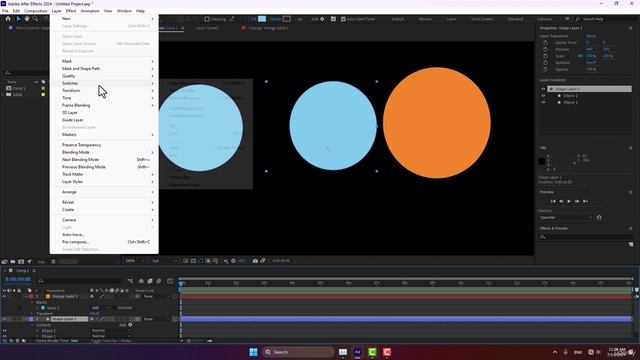Open the Animation menu in menu bar
Screen dimensions: 640x360
click(90, 11)
